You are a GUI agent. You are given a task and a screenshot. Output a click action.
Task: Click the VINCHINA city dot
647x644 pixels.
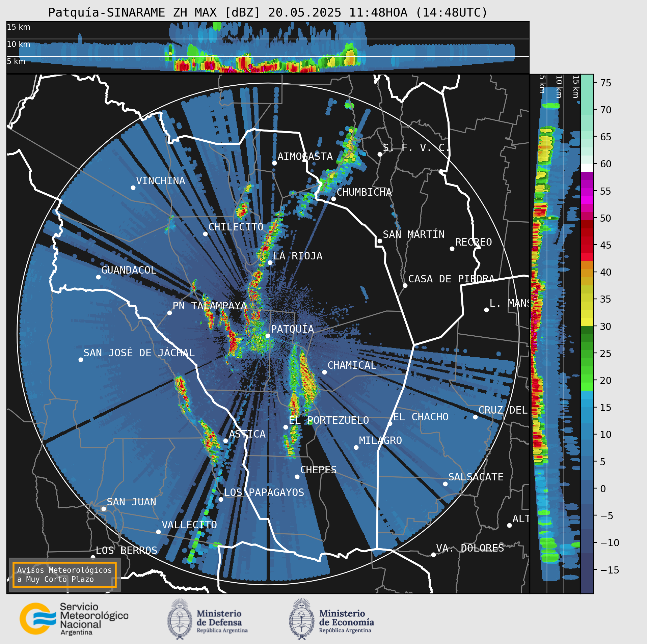133,188
